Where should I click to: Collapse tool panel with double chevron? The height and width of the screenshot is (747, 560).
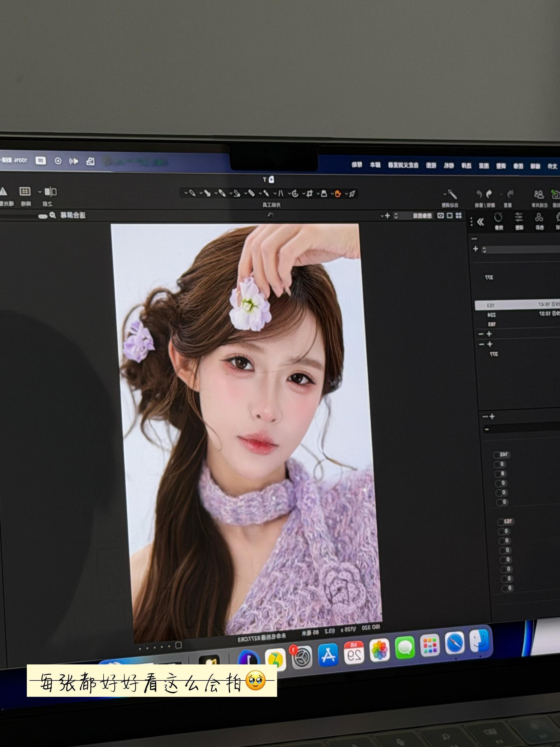point(480,221)
